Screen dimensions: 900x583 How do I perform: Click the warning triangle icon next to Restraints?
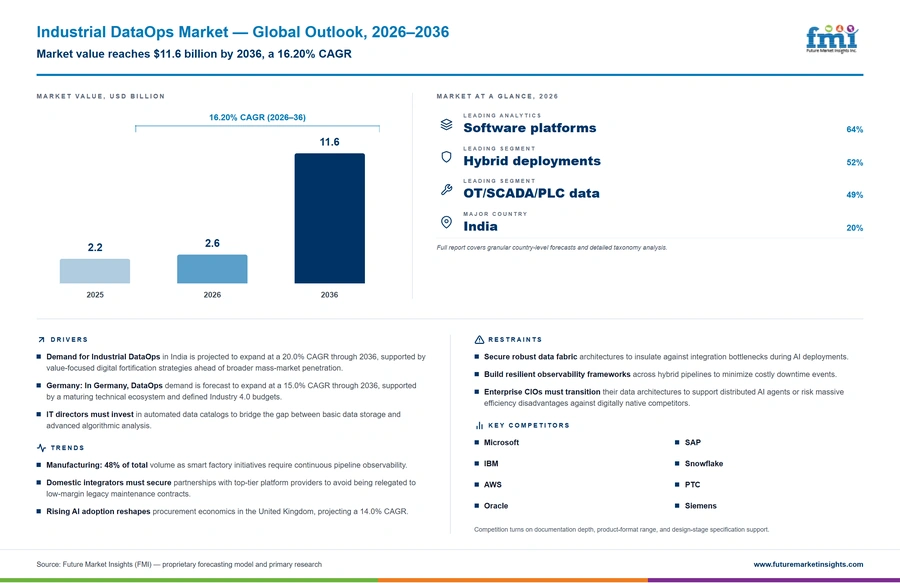click(479, 340)
